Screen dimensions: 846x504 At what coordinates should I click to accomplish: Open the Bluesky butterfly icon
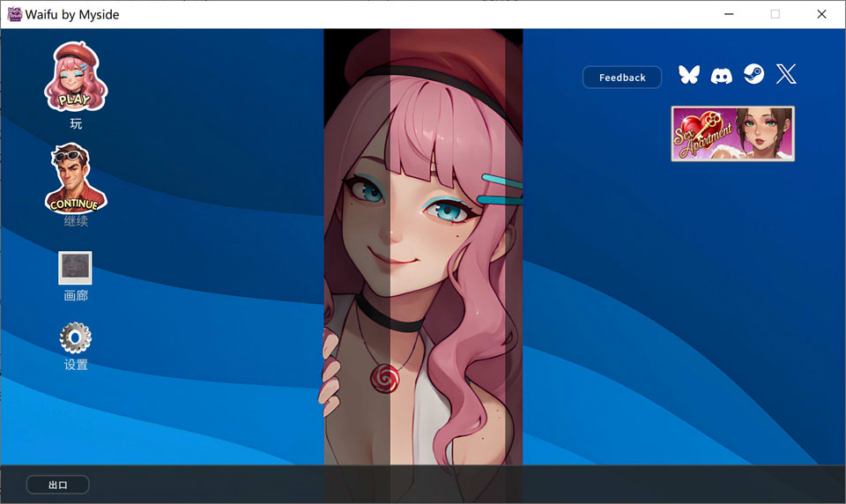pyautogui.click(x=688, y=75)
